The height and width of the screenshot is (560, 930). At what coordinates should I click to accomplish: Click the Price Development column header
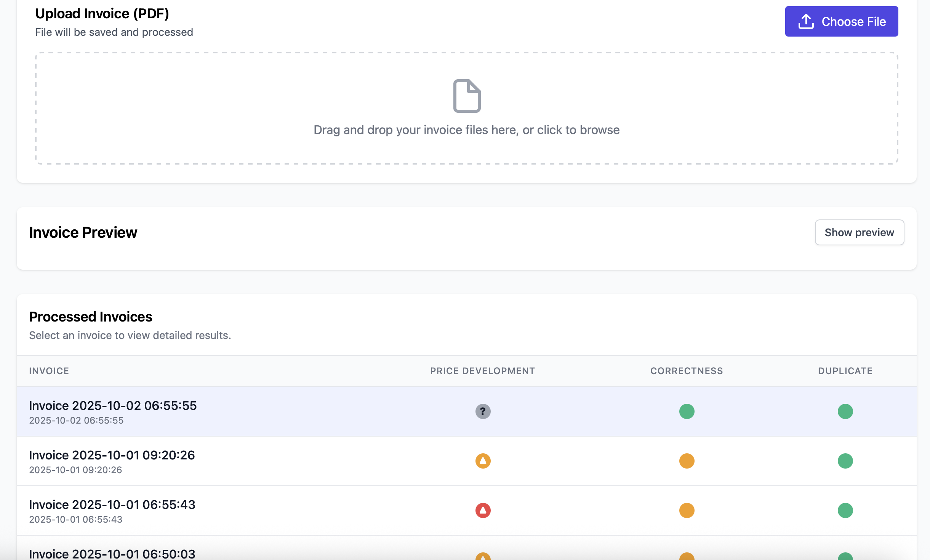pyautogui.click(x=482, y=371)
